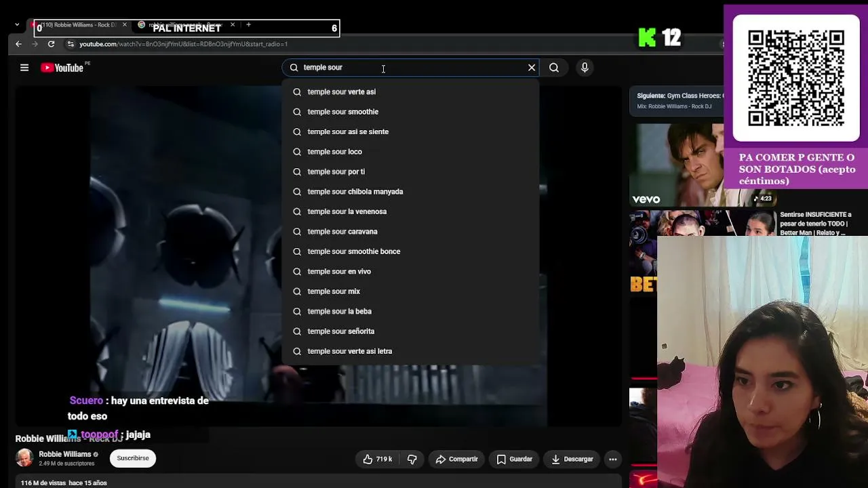
Task: Click the browser back arrow
Action: click(x=19, y=44)
